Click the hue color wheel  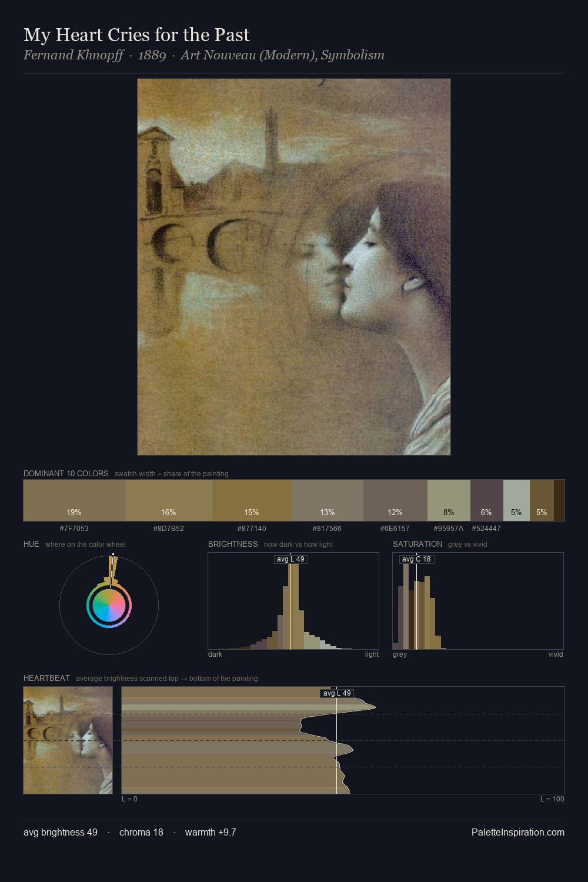(109, 606)
